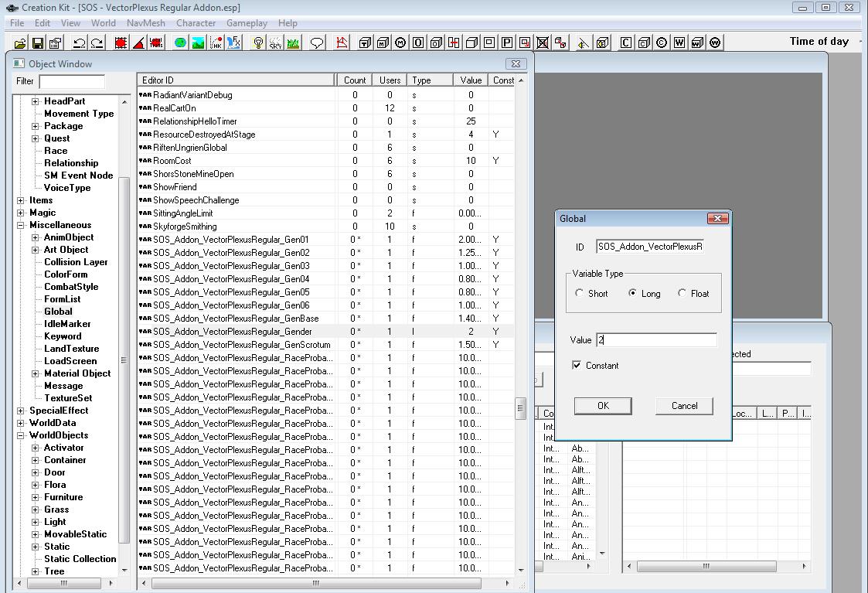The image size is (868, 593).
Task: Sort by Editor ID column header
Action: [237, 80]
